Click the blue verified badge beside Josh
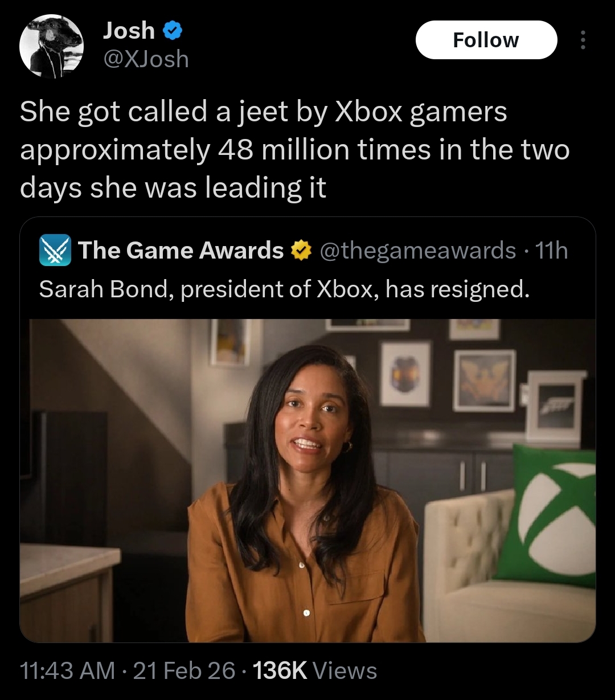The height and width of the screenshot is (700, 615). point(172,31)
